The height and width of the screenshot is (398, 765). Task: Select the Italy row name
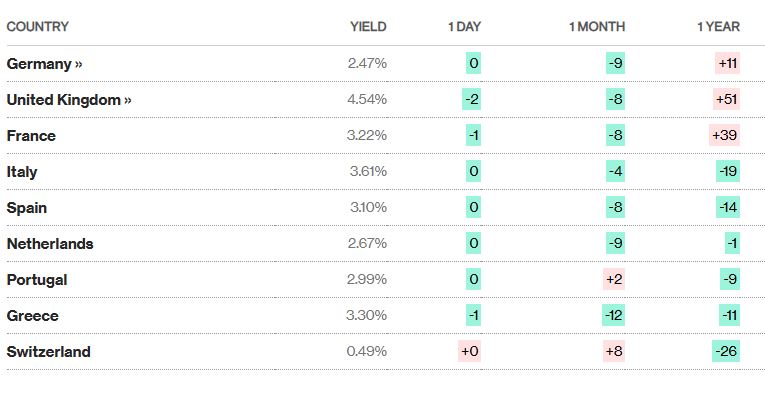22,172
